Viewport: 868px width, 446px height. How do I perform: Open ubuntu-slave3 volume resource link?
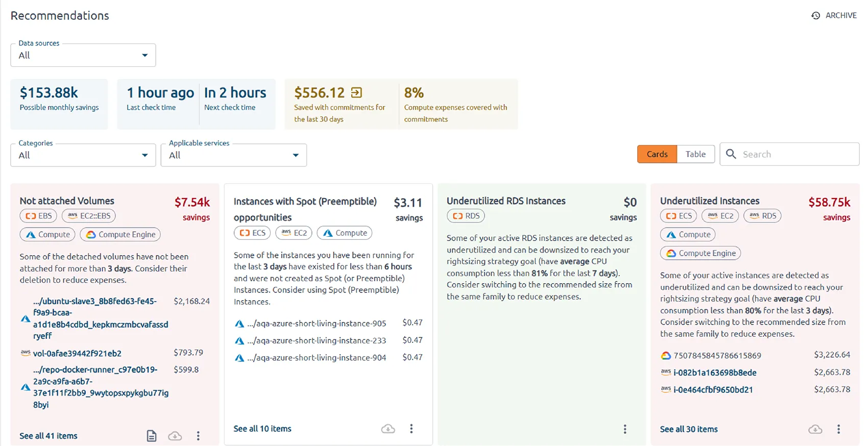pyautogui.click(x=100, y=318)
